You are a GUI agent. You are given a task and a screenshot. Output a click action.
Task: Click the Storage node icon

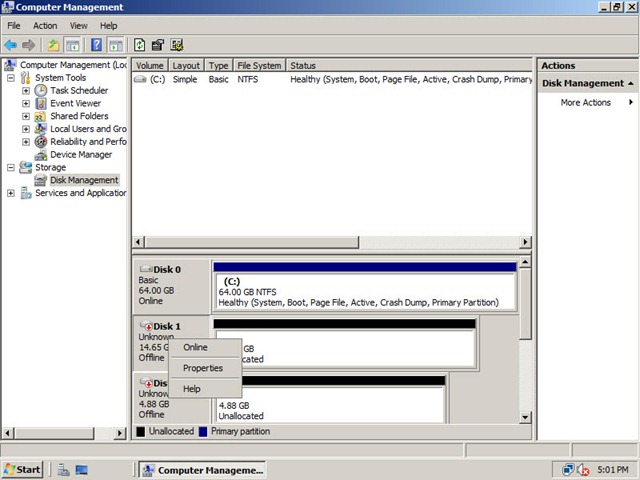coord(25,167)
